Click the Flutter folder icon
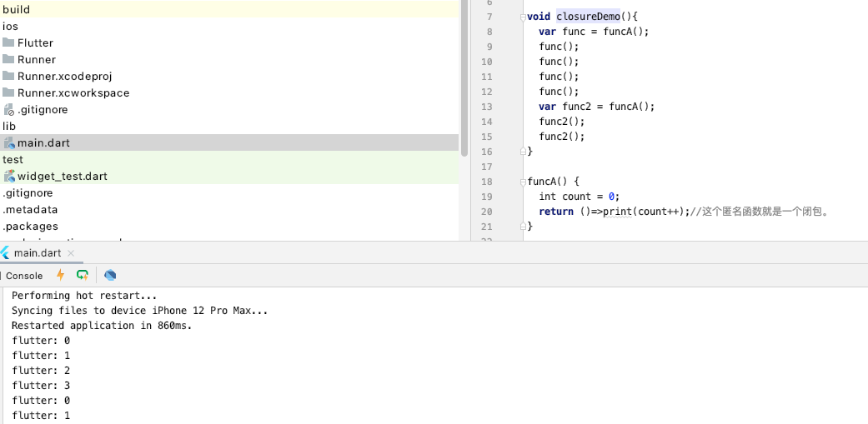868x424 pixels. pos(8,42)
